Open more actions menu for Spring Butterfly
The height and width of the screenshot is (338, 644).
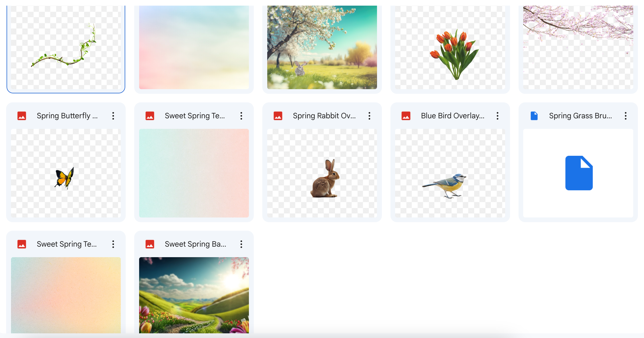tap(113, 116)
